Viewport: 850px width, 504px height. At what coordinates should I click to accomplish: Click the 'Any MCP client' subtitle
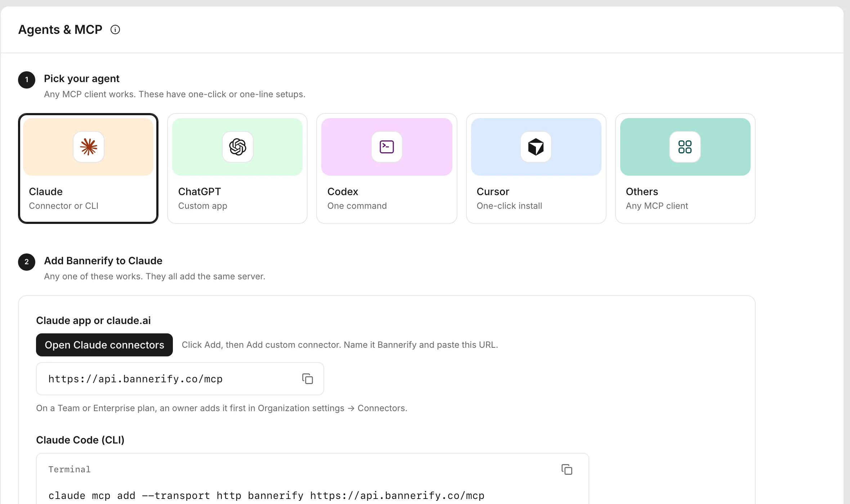pos(657,206)
